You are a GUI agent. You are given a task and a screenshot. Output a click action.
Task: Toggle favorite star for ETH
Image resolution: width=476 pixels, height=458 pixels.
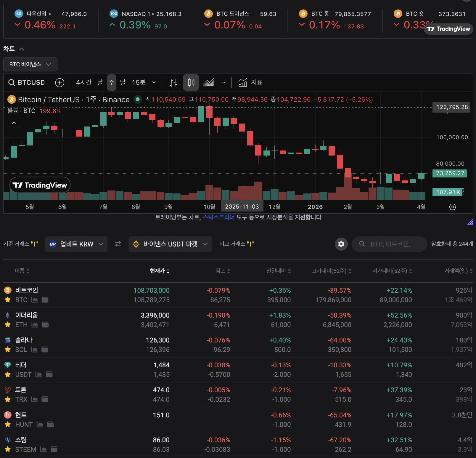(8, 325)
